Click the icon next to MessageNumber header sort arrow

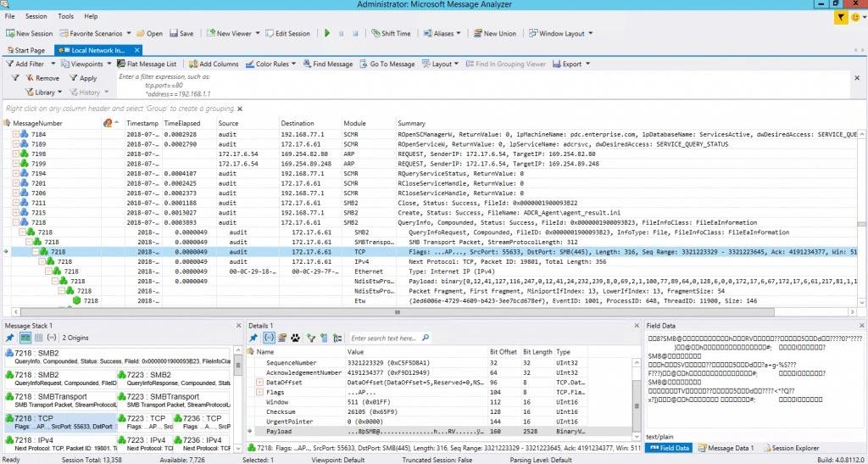click(108, 123)
